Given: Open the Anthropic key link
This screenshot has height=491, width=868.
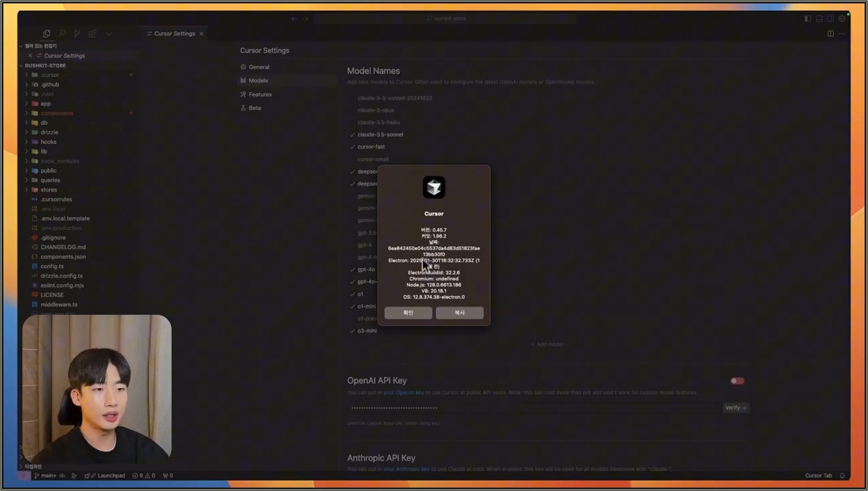Looking at the screenshot, I should (406, 469).
